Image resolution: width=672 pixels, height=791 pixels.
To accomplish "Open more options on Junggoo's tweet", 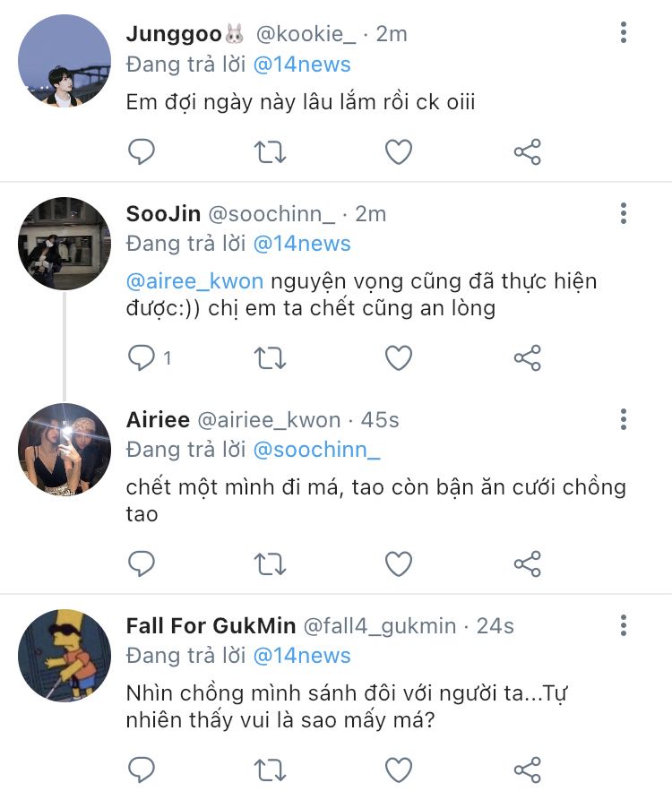I will coord(624,34).
